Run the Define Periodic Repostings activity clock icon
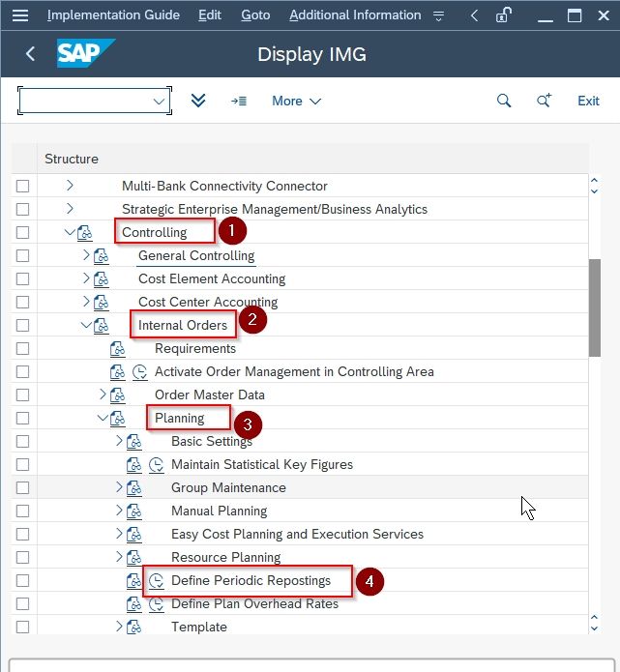This screenshot has width=620, height=672. pyautogui.click(x=157, y=581)
